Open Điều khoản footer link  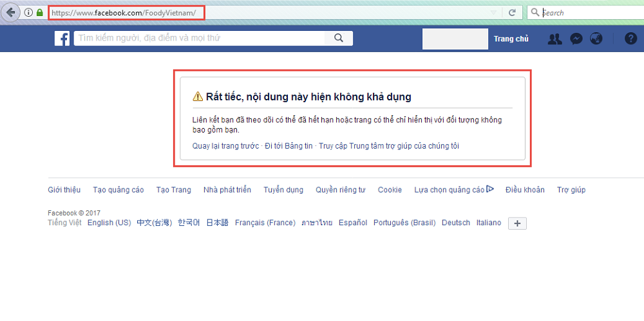click(x=526, y=190)
